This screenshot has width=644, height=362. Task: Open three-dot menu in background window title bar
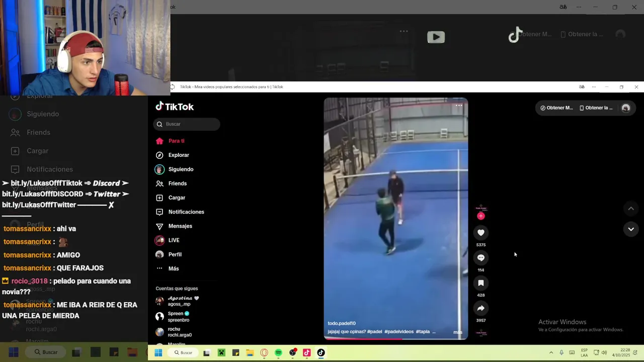[x=579, y=7]
